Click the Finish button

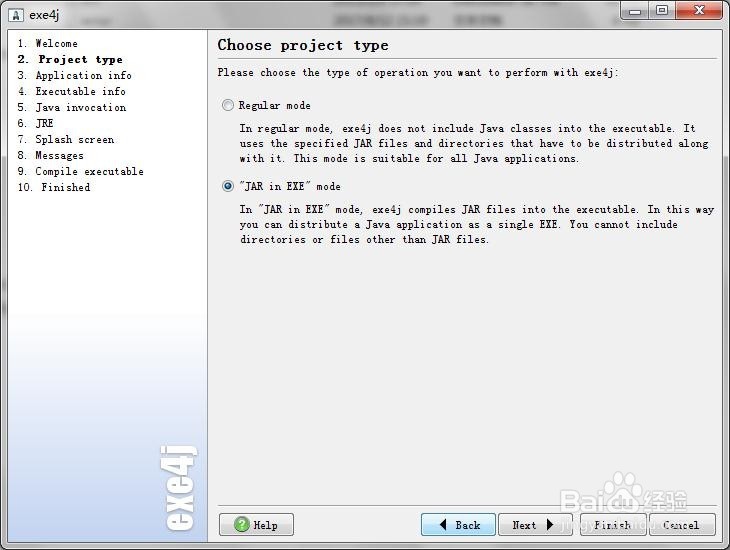click(613, 524)
